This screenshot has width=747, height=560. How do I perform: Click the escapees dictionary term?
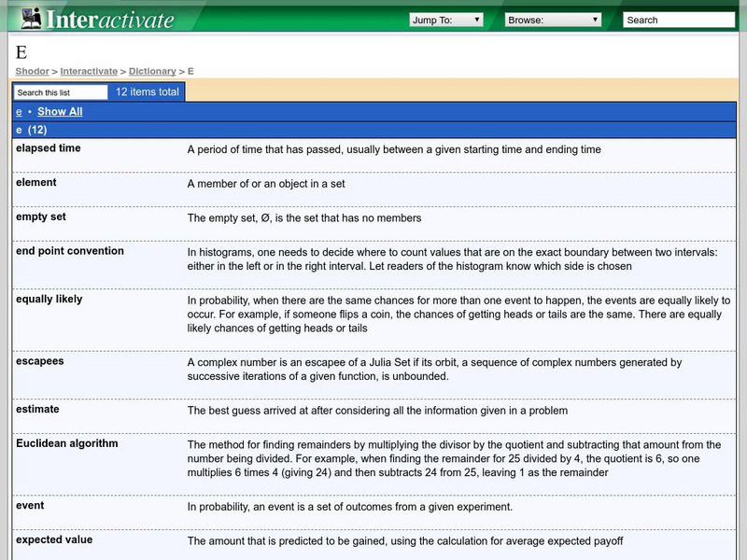click(x=40, y=361)
